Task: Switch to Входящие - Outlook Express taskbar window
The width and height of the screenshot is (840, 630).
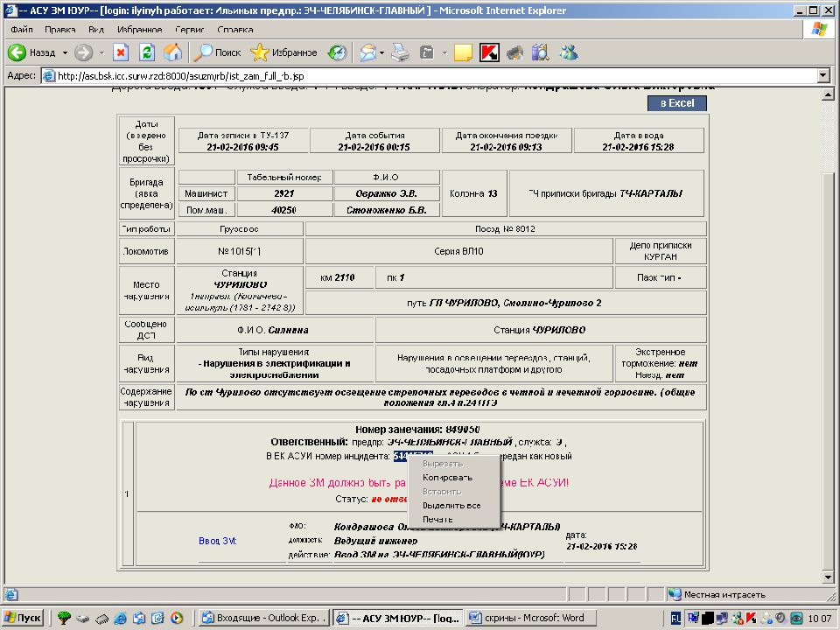Action: click(264, 618)
